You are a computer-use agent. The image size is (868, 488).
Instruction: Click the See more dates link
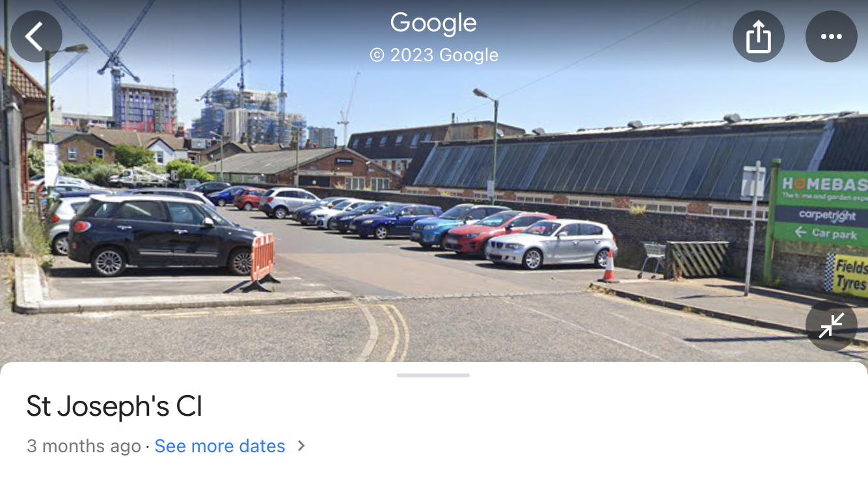coord(220,446)
